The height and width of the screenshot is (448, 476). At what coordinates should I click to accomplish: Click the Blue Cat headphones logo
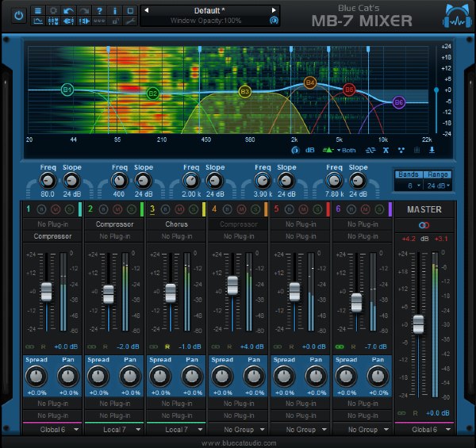[454, 16]
